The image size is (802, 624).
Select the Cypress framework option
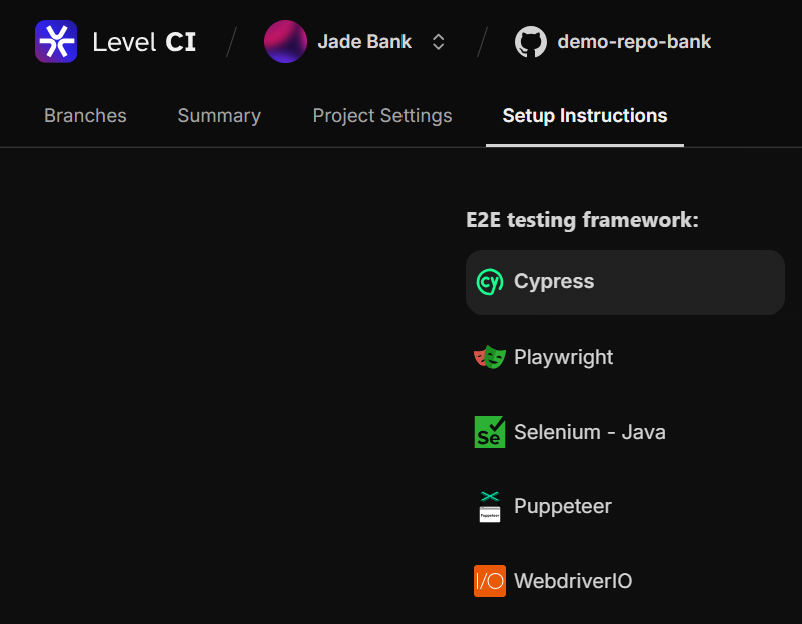tap(554, 282)
